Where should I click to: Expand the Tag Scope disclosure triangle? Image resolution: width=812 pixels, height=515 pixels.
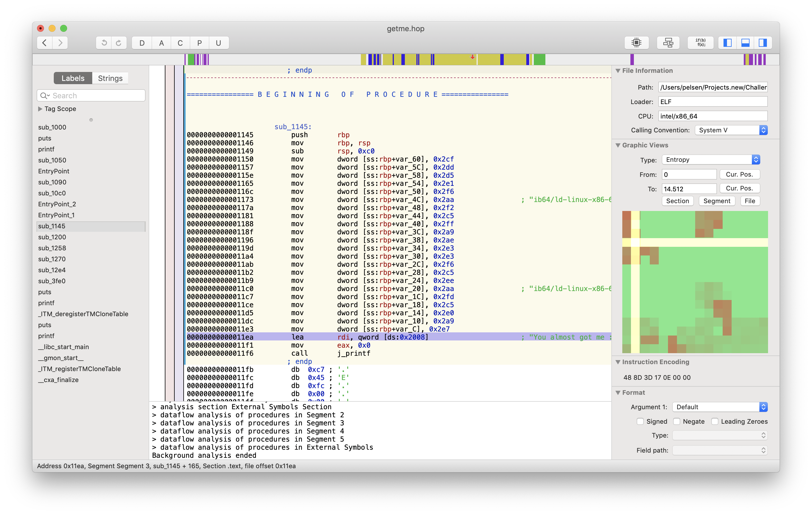tap(40, 109)
